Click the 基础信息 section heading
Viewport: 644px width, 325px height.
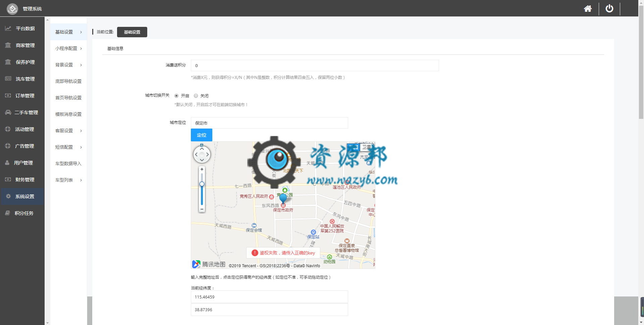[115, 49]
